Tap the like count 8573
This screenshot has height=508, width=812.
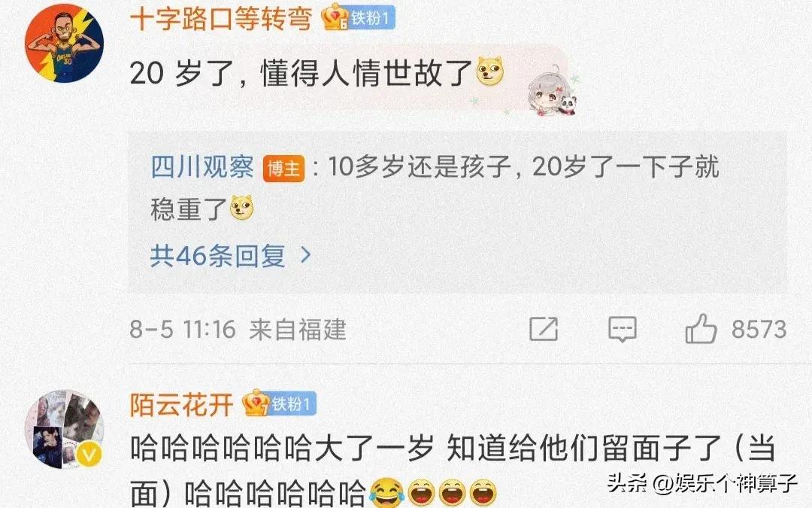click(x=759, y=329)
